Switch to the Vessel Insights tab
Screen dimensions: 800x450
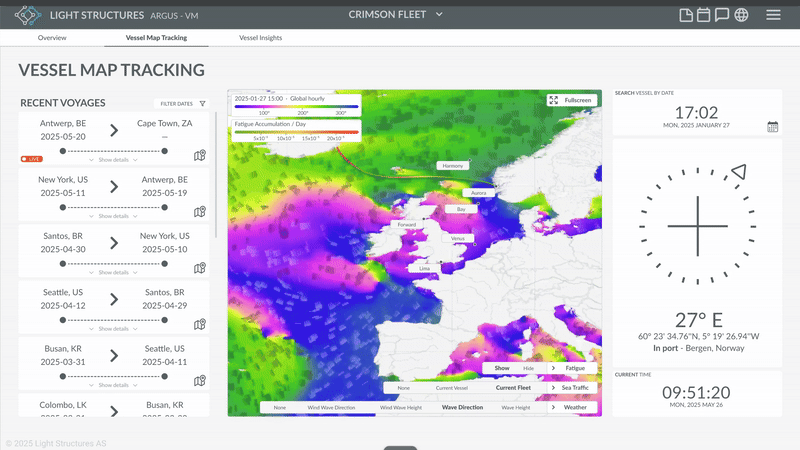coord(260,37)
